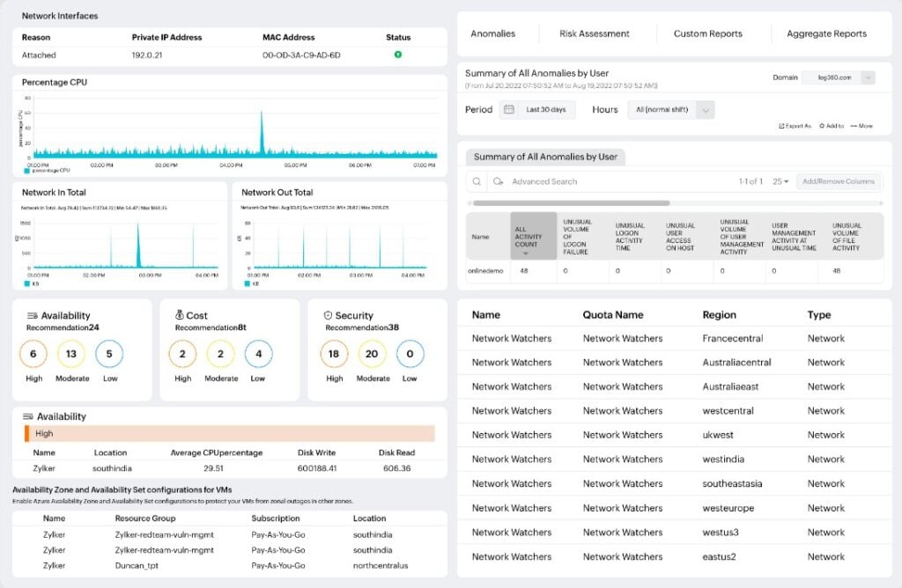The width and height of the screenshot is (902, 588).
Task: Click the Security Recommendation shield icon
Action: (328, 315)
